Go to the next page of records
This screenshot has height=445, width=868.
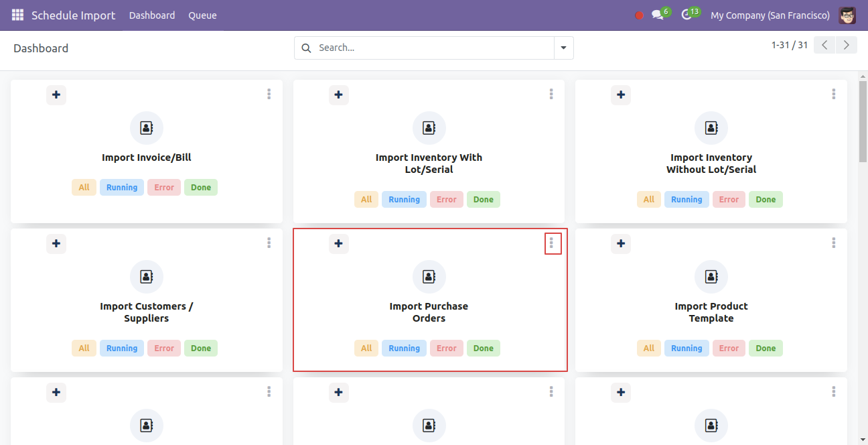[847, 45]
